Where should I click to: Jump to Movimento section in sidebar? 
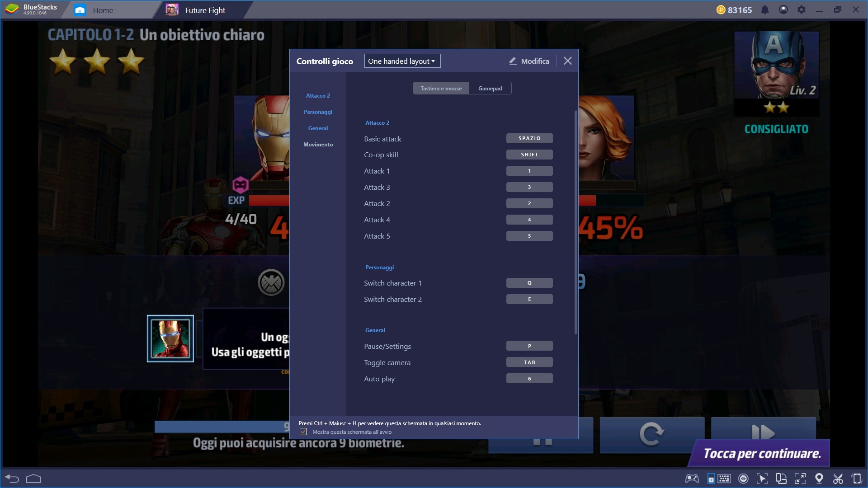pos(318,145)
